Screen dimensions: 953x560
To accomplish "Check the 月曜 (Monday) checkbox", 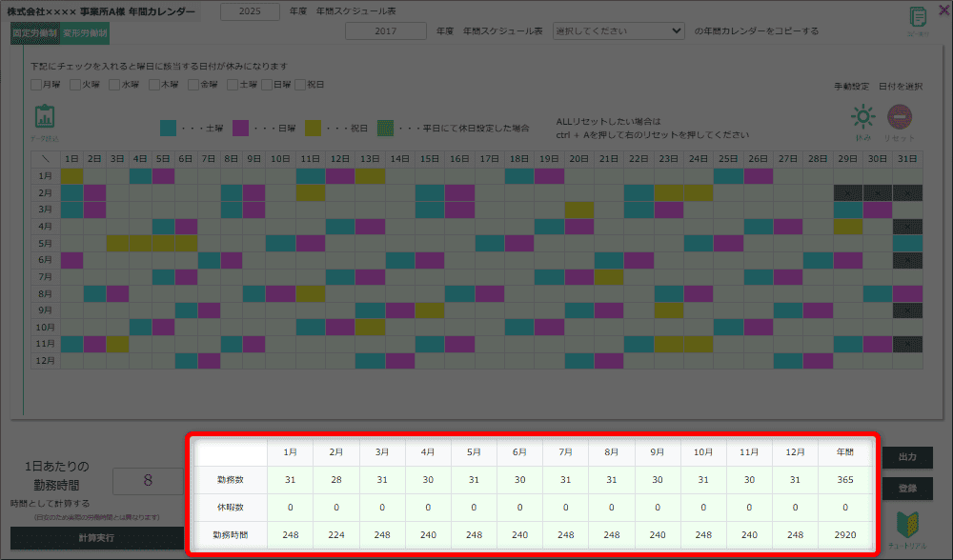I will click(x=36, y=85).
